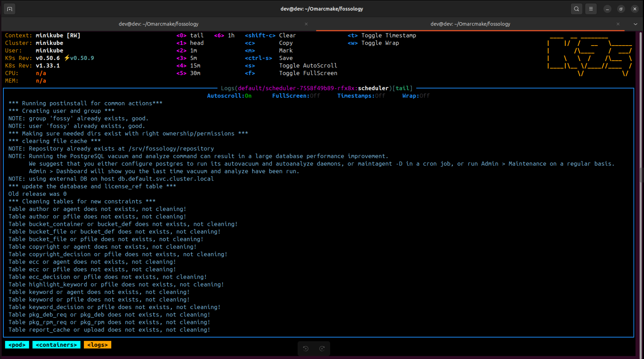Click 'Table report_cache or upload' log line
Viewport: 644px width, 359px height.
click(x=109, y=330)
